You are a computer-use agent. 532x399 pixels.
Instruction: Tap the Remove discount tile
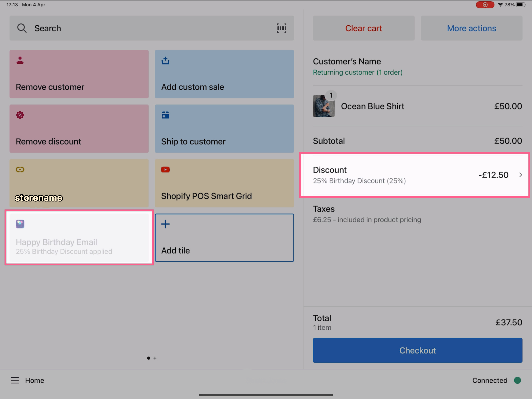[x=79, y=129]
